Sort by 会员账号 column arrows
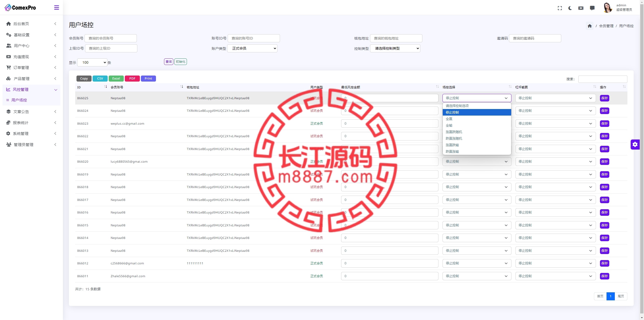The image size is (644, 320). click(x=182, y=87)
